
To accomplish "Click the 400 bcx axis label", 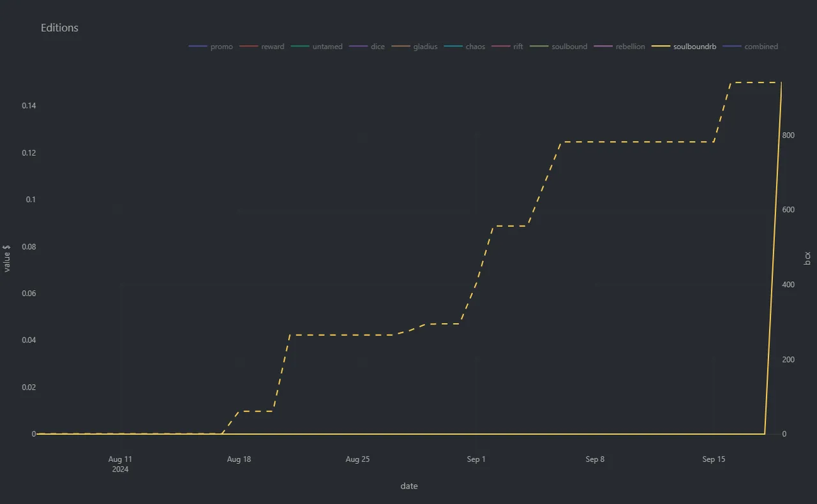I will (x=788, y=285).
